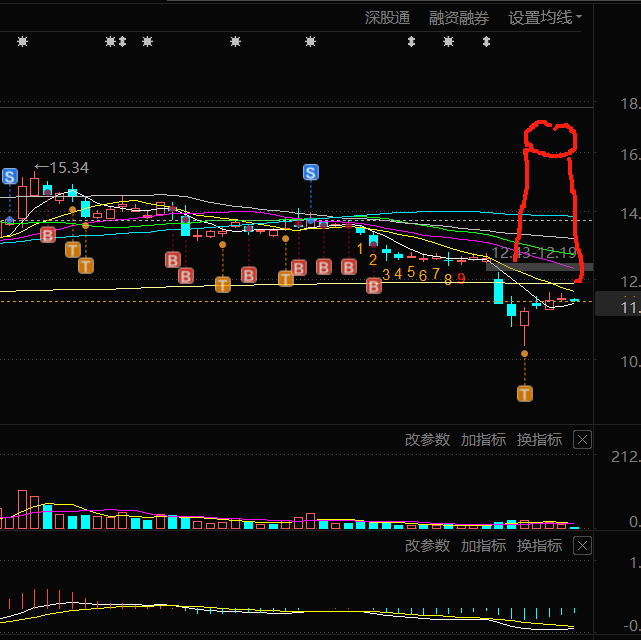The image size is (641, 640).
Task: Select the T marker below the lowest candle
Action: pos(525,394)
